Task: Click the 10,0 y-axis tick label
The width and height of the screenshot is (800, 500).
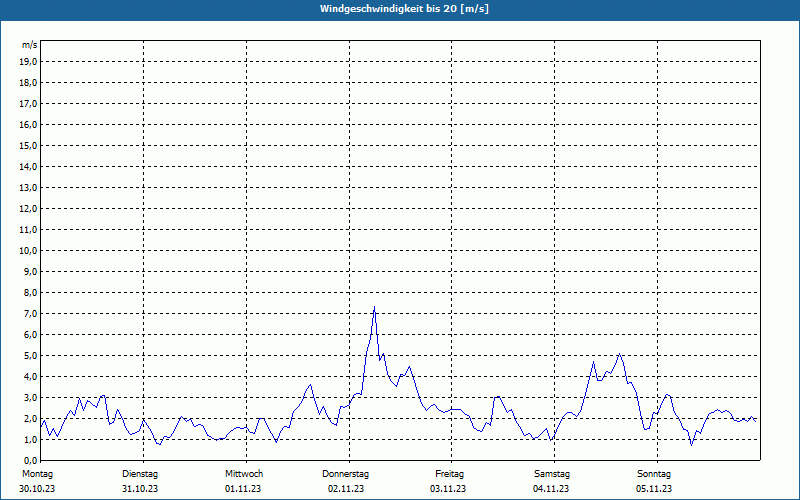Action: tap(29, 251)
